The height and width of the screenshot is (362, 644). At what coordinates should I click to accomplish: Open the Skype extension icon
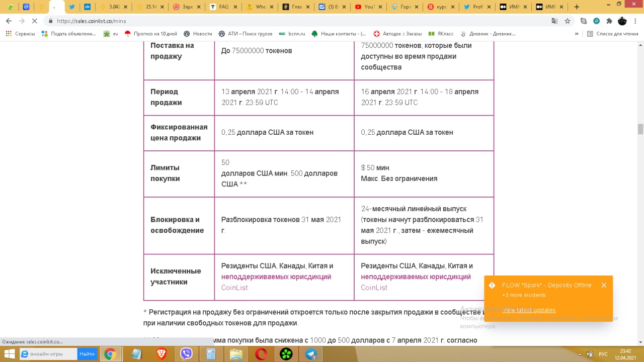click(584, 21)
